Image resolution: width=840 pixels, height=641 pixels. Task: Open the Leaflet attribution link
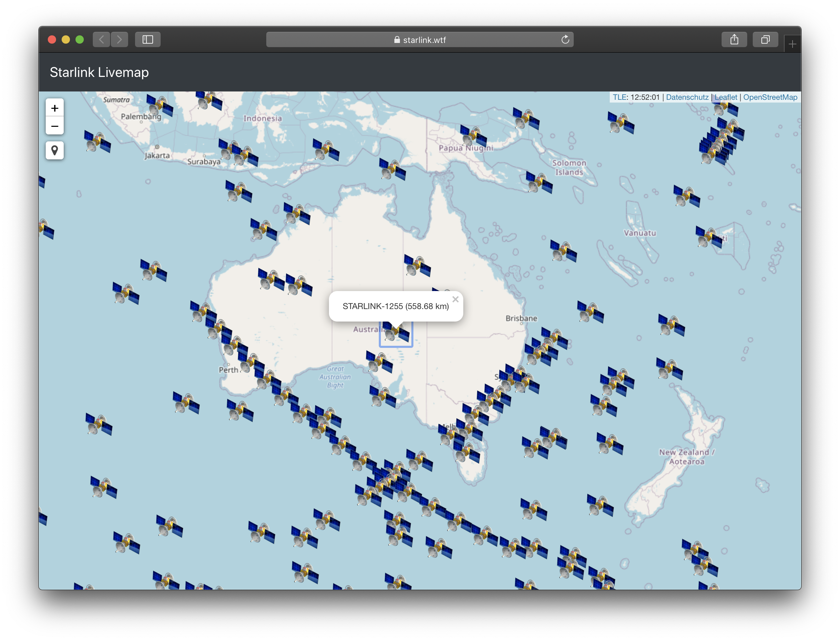[x=725, y=97]
